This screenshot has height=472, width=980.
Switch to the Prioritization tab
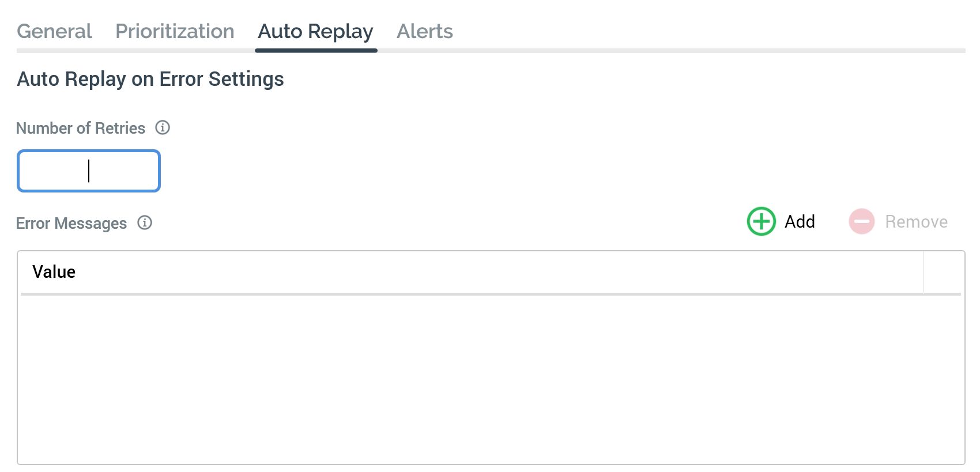point(175,31)
